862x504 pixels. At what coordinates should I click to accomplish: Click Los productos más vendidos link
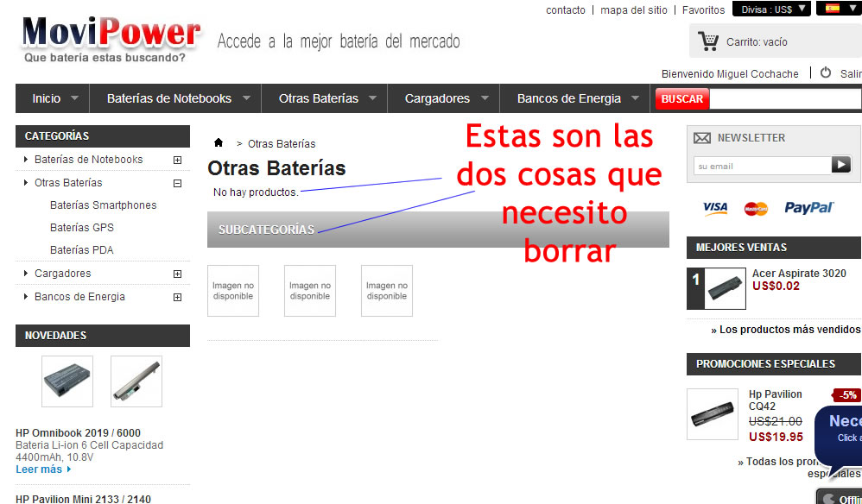785,330
